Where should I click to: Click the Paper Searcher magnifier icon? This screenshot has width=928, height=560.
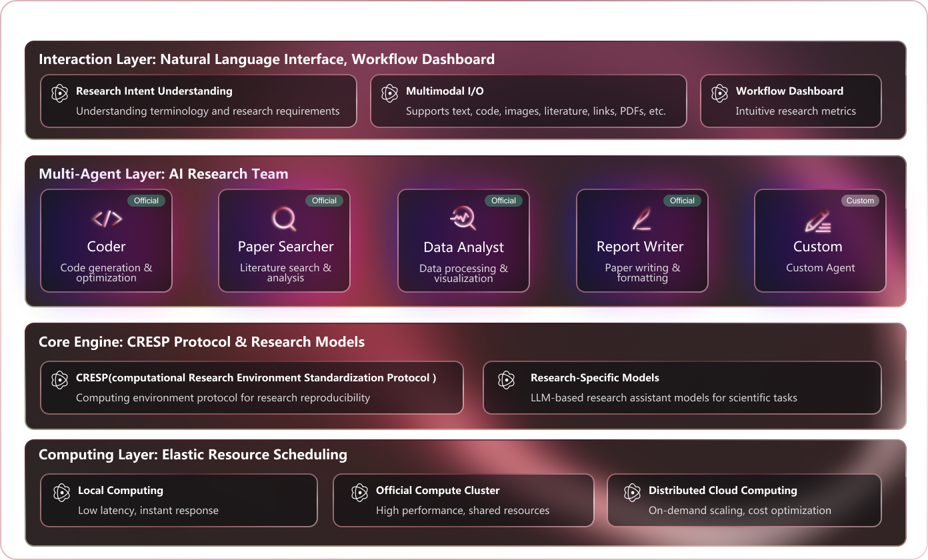coord(284,218)
